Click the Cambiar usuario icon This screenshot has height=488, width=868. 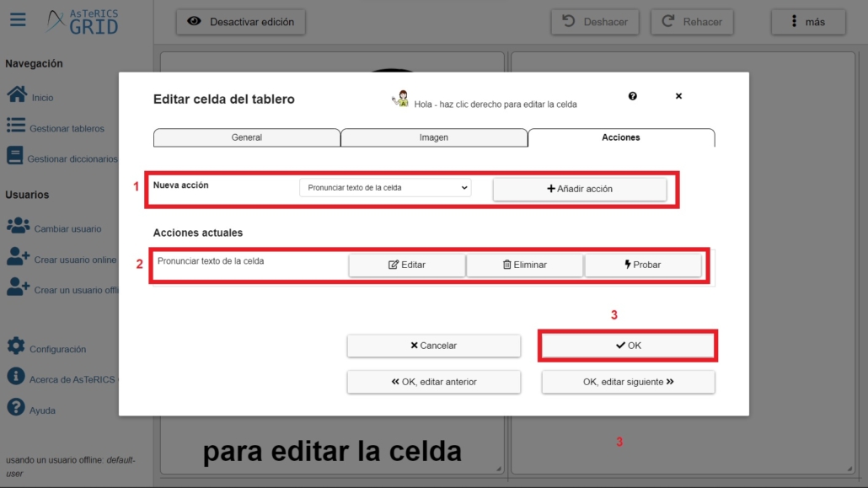19,224
